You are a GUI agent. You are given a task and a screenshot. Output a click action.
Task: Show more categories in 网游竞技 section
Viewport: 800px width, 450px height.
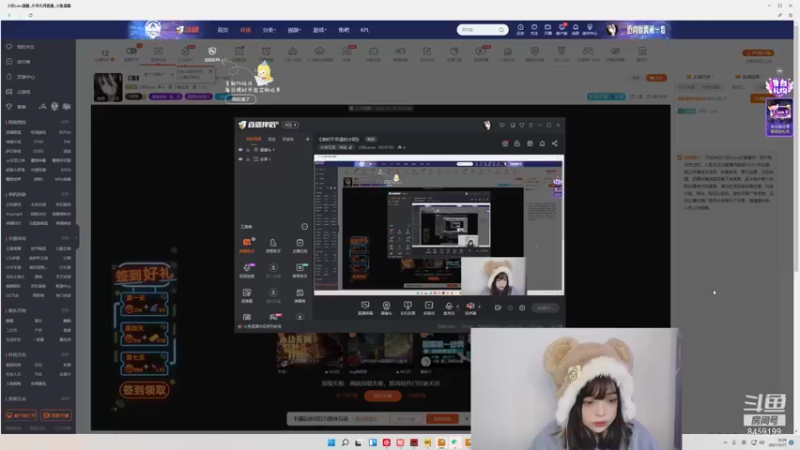(x=65, y=122)
